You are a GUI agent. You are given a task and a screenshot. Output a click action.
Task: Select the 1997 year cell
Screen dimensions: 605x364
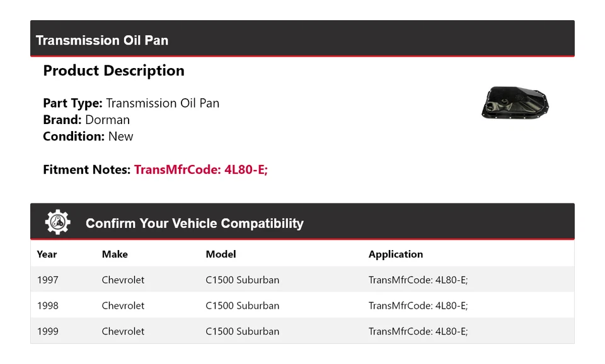pyautogui.click(x=47, y=280)
